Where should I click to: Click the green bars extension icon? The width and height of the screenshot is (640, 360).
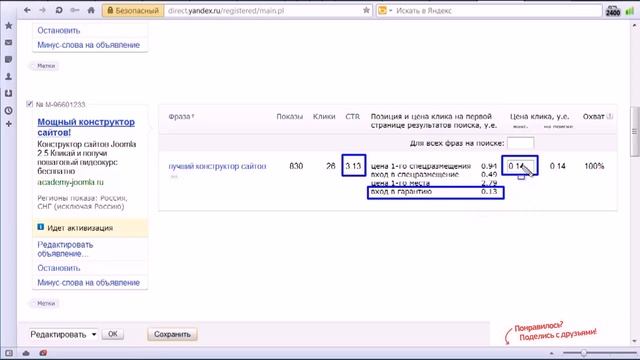pyautogui.click(x=630, y=11)
